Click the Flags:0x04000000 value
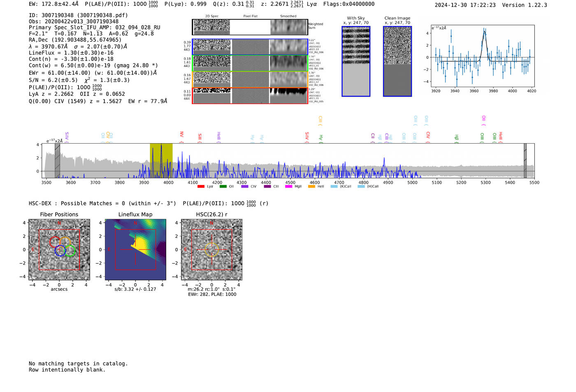This screenshot has height=392, width=576. (349, 4)
